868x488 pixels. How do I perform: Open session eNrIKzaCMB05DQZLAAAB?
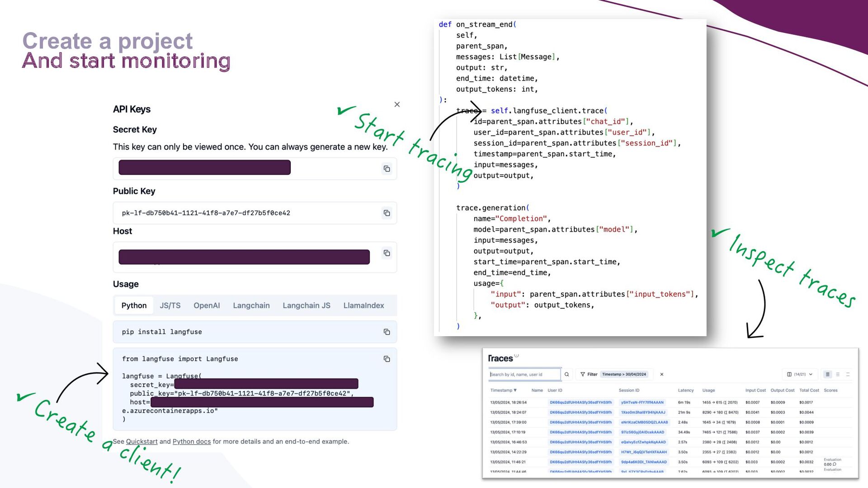point(644,422)
